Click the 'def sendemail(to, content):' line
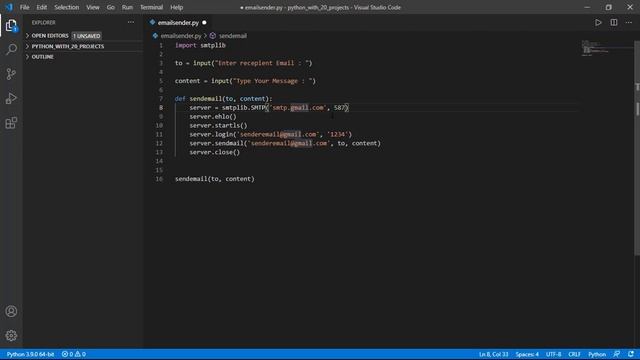This screenshot has width=640, height=360. click(x=223, y=99)
